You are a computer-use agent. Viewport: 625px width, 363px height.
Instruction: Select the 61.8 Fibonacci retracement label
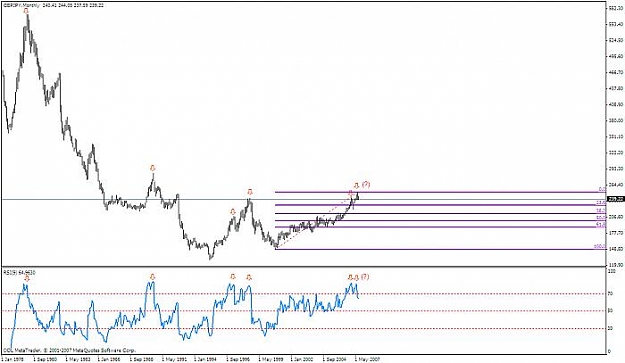[601, 225]
